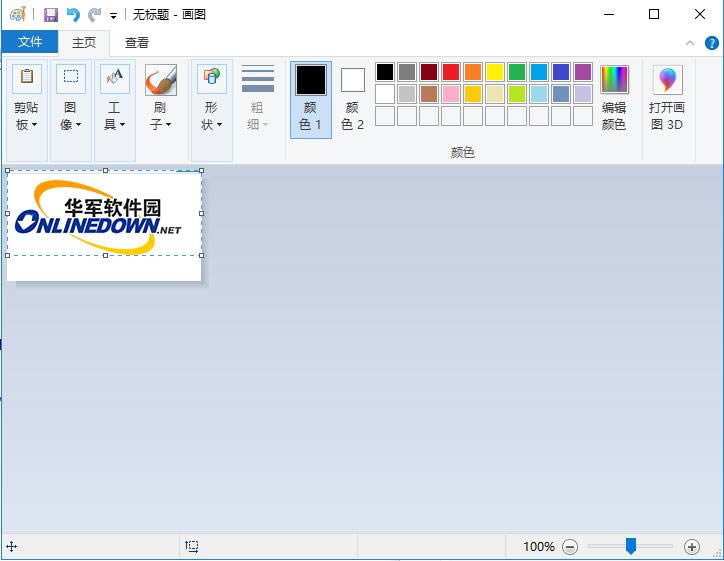Open the 粗细 line thickness dropdown
The width and height of the screenshot is (724, 561).
[258, 99]
